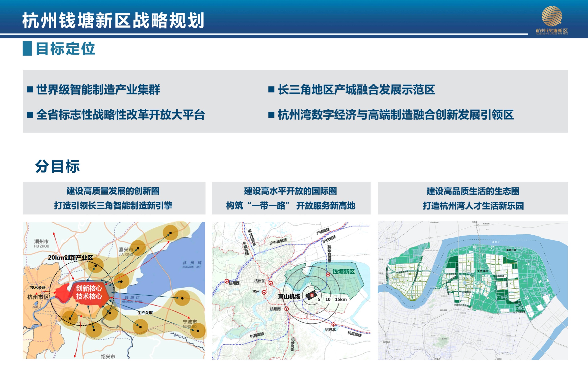Click the 长三角地区产城融合发展示范区 bullet text
The height and width of the screenshot is (369, 588).
pos(356,90)
